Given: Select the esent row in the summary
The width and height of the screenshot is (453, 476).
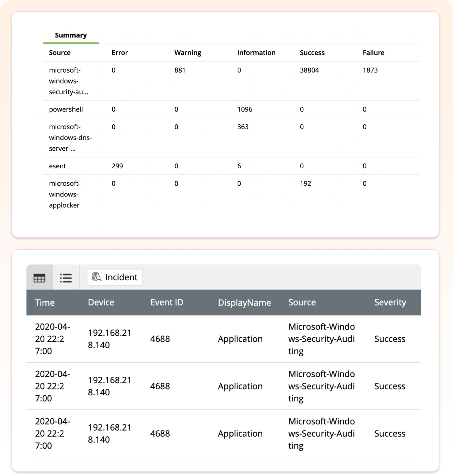Looking at the screenshot, I should point(57,166).
